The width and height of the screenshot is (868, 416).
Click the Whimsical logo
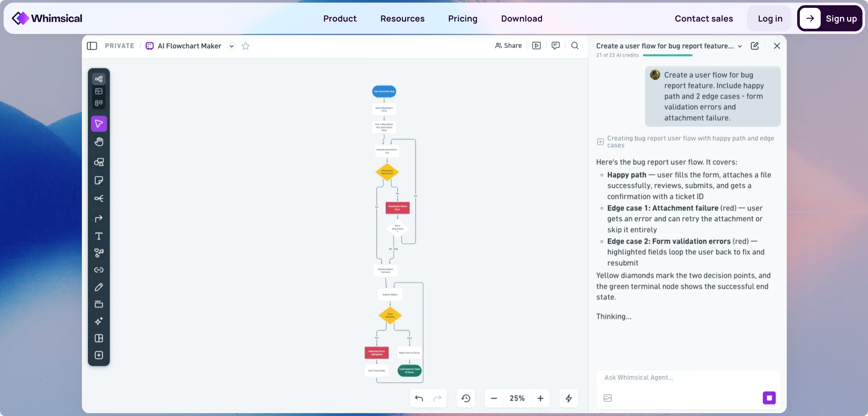click(x=47, y=18)
